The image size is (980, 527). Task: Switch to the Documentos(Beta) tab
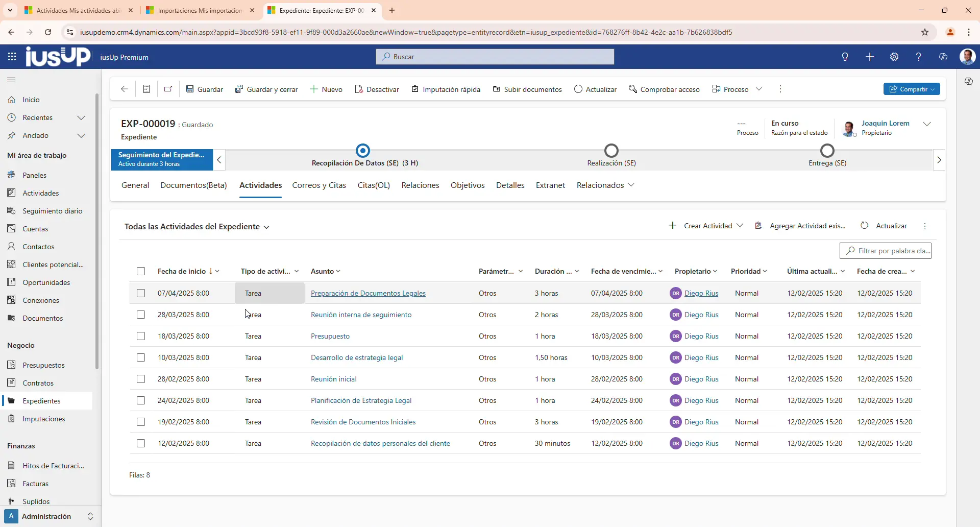[193, 185]
